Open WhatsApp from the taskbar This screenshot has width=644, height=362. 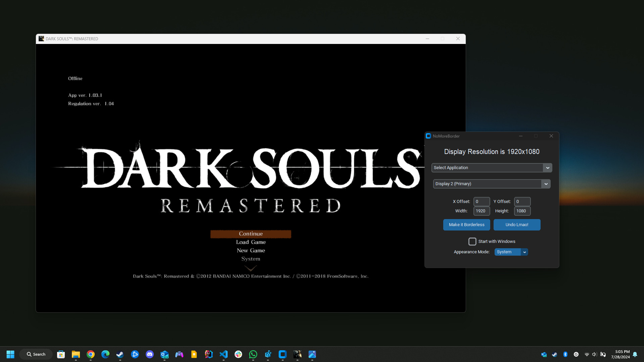coord(253,354)
